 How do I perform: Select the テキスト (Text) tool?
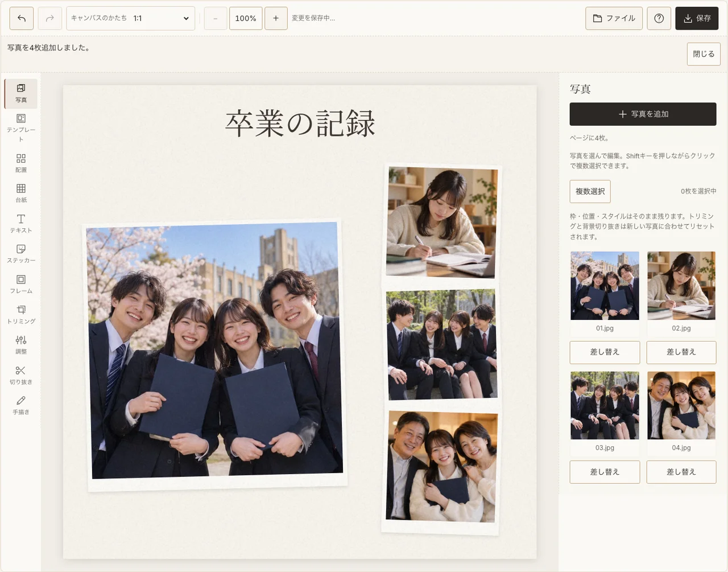21,223
